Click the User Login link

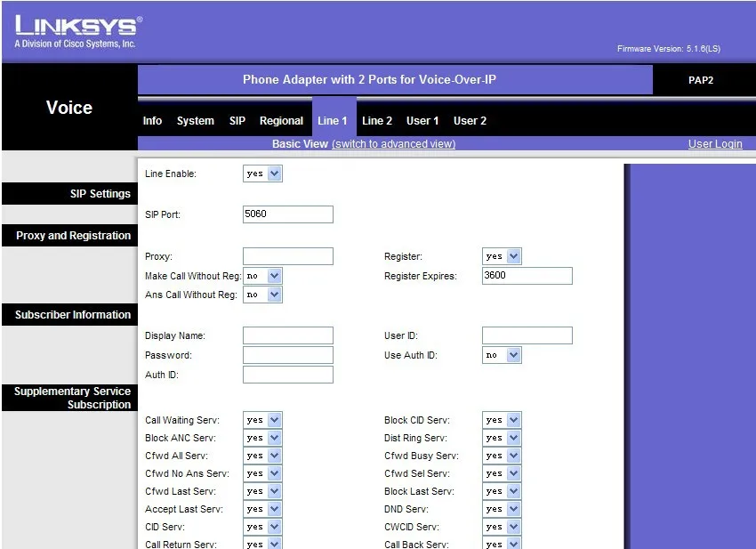715,144
